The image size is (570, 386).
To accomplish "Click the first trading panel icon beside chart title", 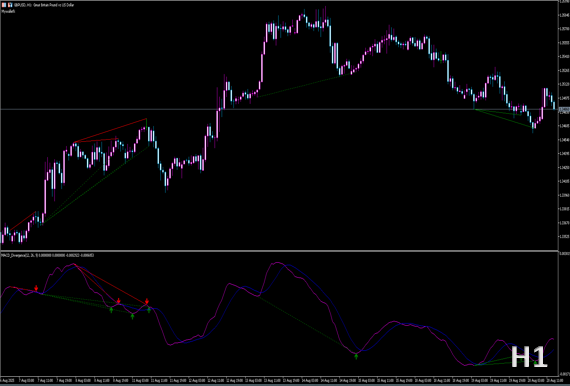I will (4, 5).
